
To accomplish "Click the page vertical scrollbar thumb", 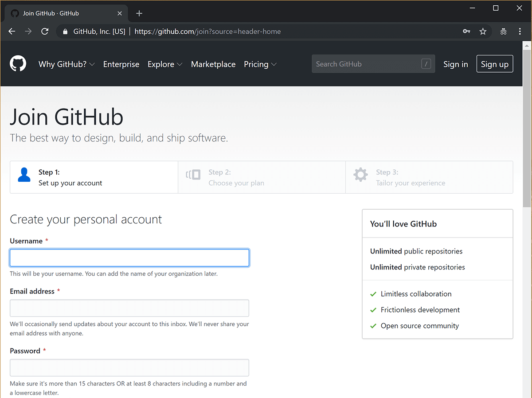I will (x=527, y=129).
